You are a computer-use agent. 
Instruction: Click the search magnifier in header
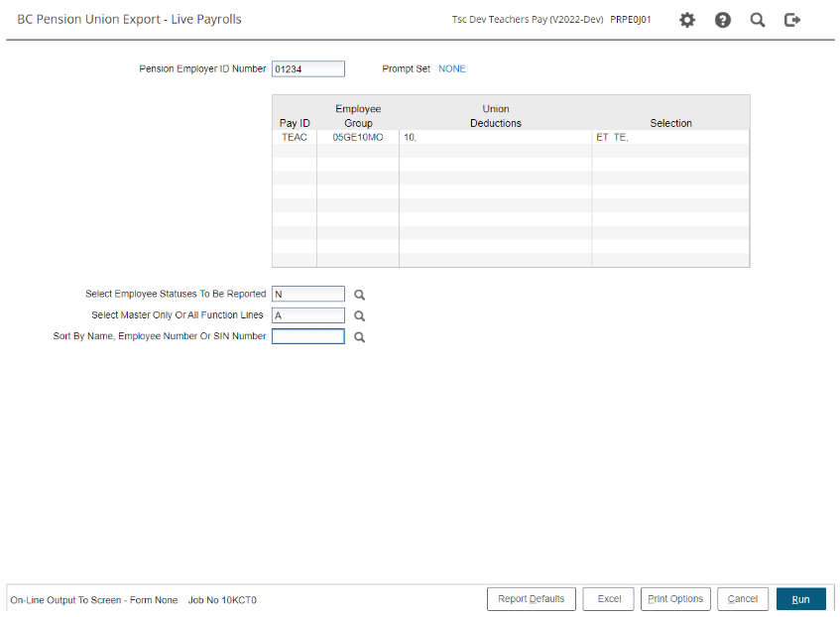[758, 20]
